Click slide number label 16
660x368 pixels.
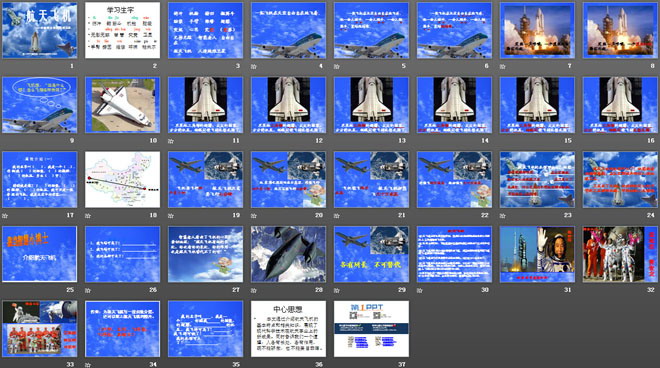click(x=651, y=141)
